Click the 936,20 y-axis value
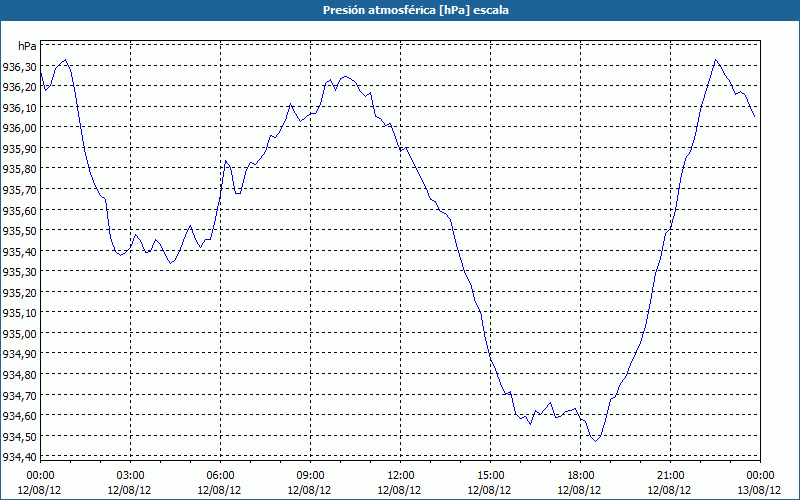This screenshot has height=500, width=800. pos(19,87)
